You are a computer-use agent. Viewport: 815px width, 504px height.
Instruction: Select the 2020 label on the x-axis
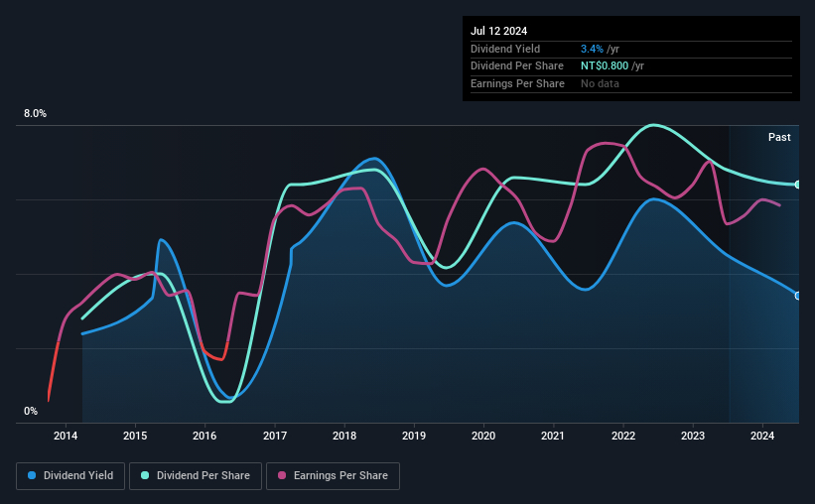point(483,436)
